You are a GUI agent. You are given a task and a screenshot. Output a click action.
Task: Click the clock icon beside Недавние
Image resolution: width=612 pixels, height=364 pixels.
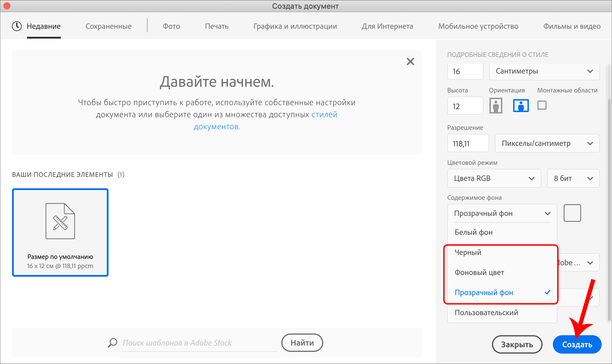[17, 26]
